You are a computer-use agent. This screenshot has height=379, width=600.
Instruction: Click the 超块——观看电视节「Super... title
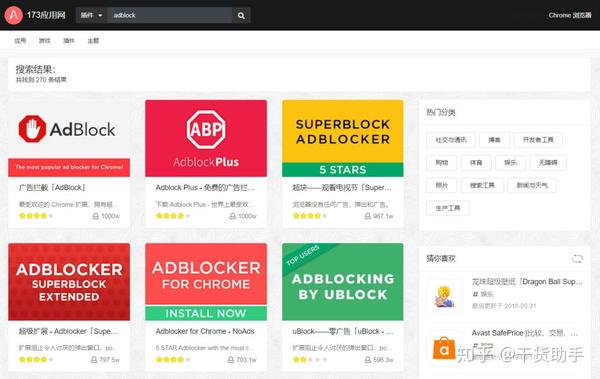click(342, 188)
